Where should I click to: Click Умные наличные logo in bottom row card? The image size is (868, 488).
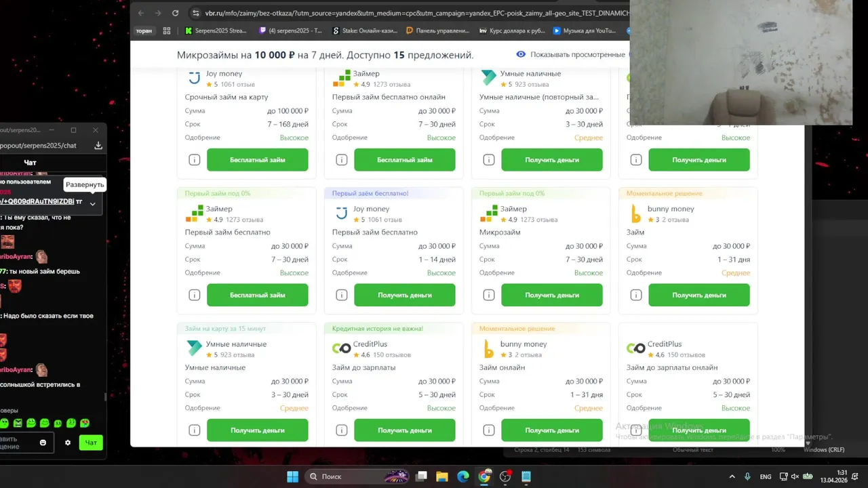click(194, 348)
